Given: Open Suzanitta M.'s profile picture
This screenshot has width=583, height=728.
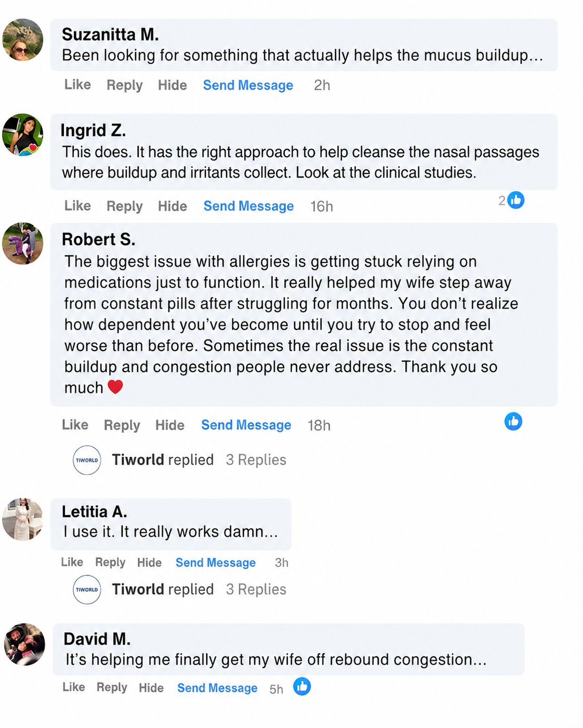Looking at the screenshot, I should [x=22, y=40].
